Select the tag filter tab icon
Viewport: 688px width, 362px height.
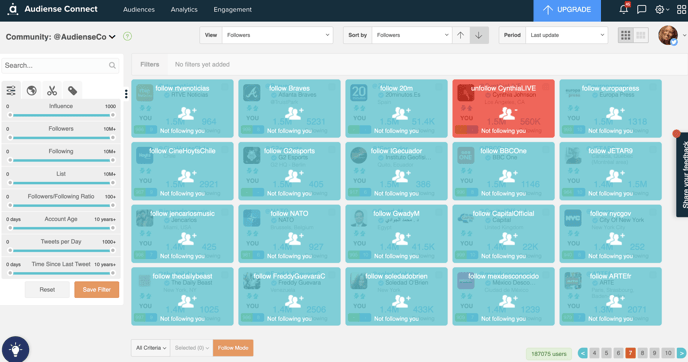point(72,90)
